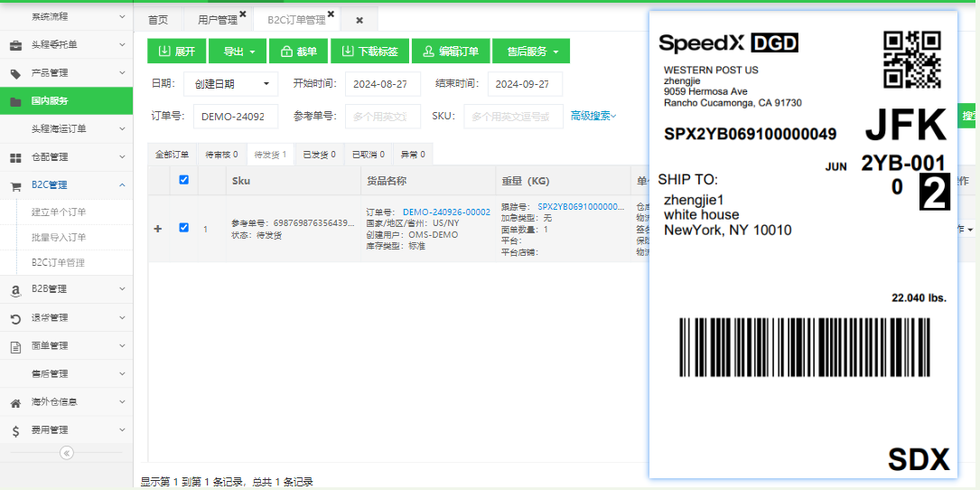Show the 异常 0 order tab
980x490 pixels.
[413, 154]
